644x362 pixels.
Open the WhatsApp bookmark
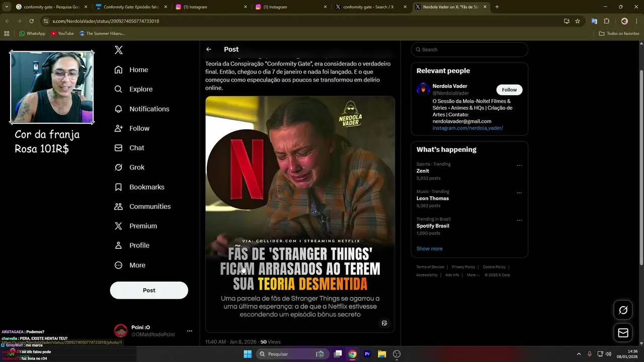click(32, 34)
